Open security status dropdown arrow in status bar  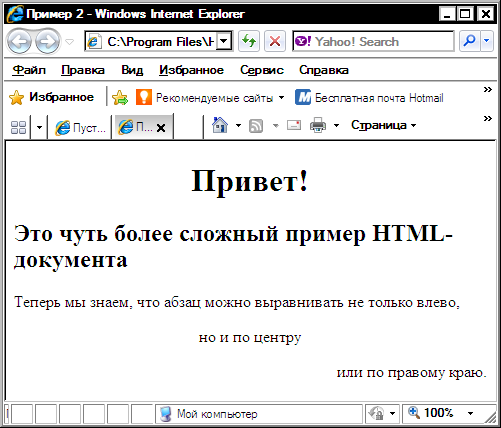click(392, 414)
